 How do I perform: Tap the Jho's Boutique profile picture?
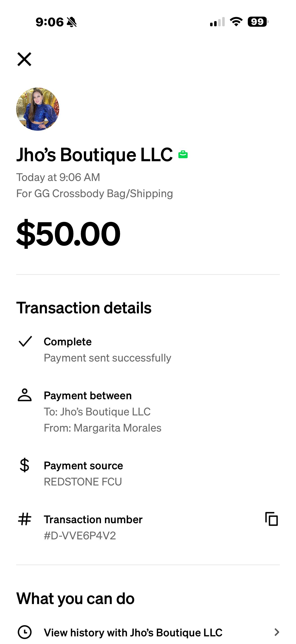click(x=38, y=109)
